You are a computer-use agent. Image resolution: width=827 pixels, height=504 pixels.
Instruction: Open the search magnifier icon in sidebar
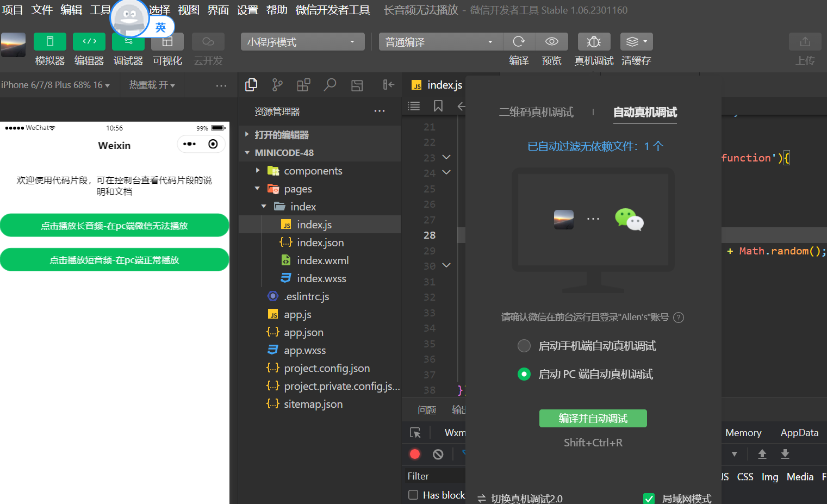coord(330,85)
